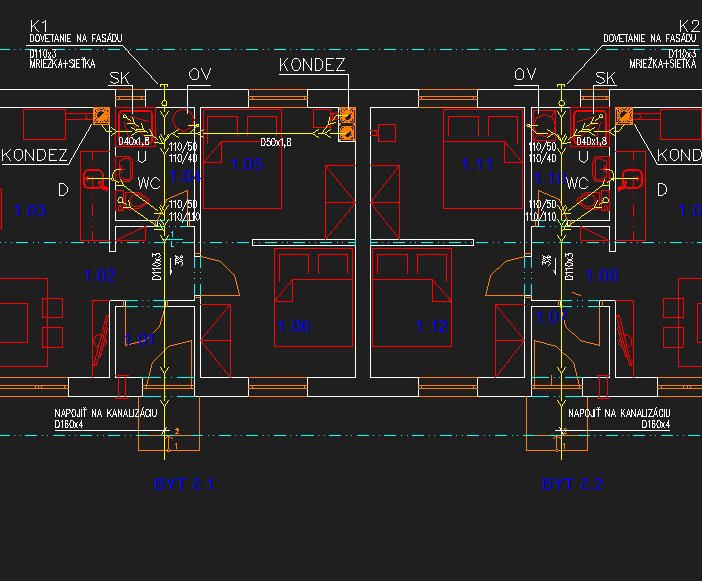Click the orange KONDEZ unit symbol near room 1.05
The width and height of the screenshot is (702, 581).
tap(346, 123)
